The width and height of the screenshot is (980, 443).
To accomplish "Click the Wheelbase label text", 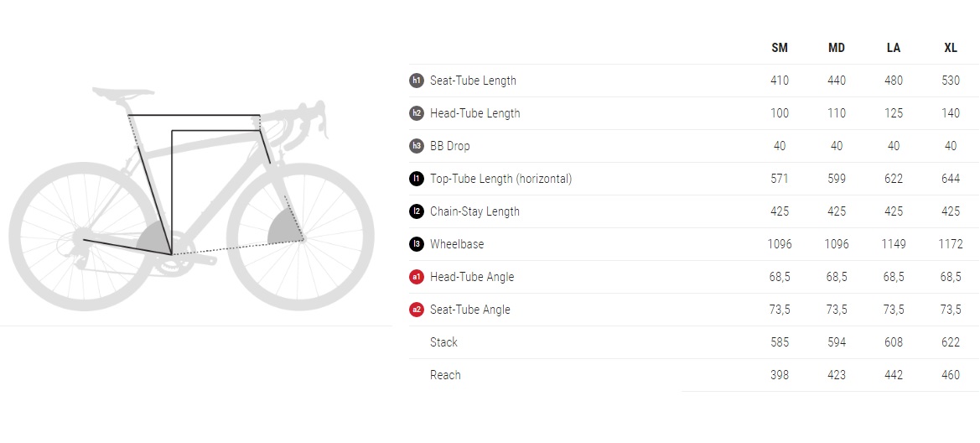I will point(457,244).
